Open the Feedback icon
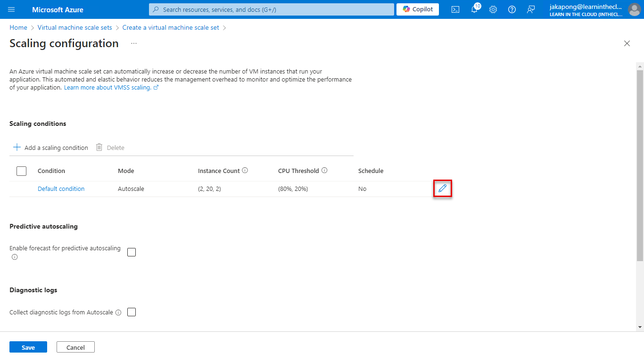The image size is (644, 362). click(531, 9)
